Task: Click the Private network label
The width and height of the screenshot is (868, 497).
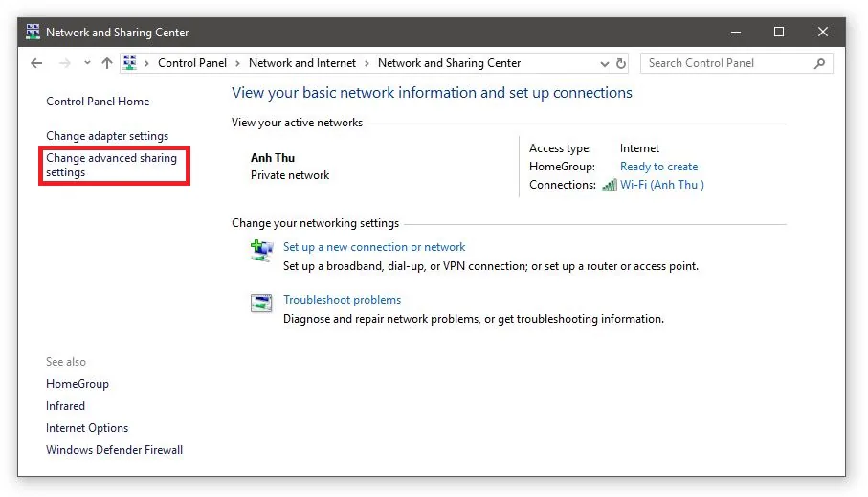Action: (x=290, y=175)
